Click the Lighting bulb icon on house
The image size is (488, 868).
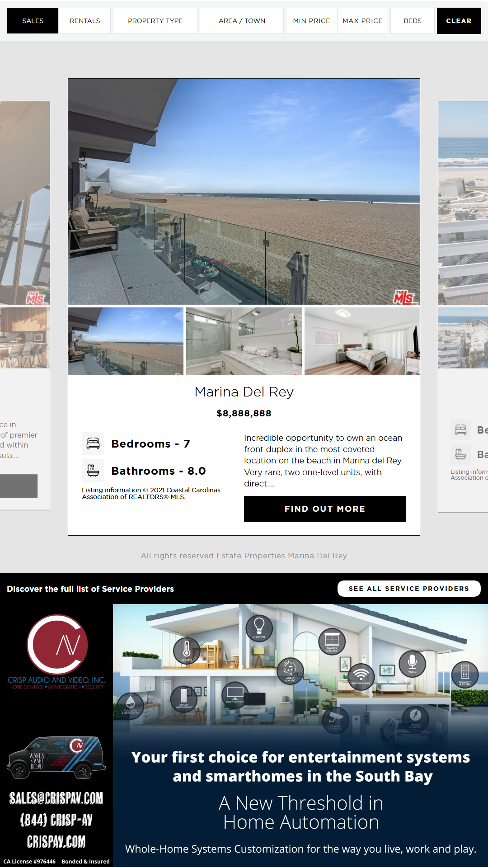tap(259, 628)
